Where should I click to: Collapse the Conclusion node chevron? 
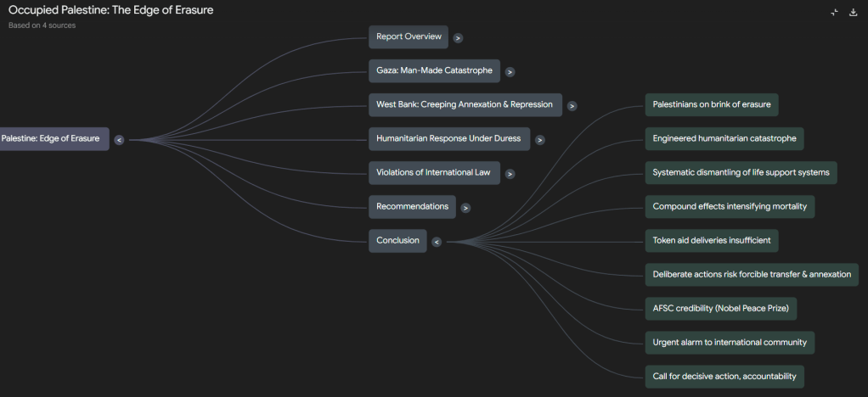437,242
